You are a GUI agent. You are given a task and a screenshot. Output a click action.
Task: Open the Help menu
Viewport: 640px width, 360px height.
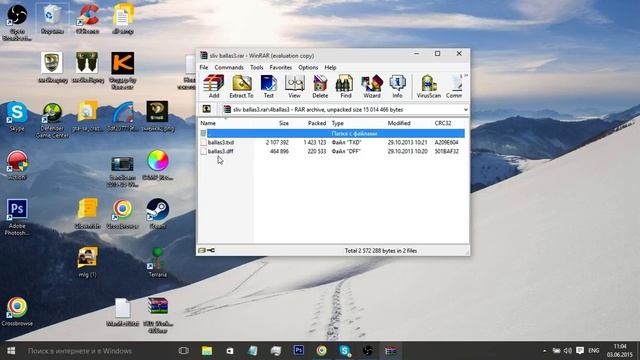point(330,67)
